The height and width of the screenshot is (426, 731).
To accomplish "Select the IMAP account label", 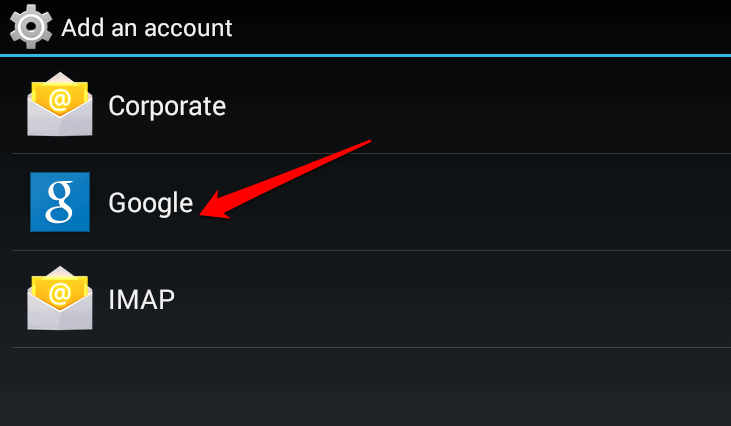I will click(141, 300).
